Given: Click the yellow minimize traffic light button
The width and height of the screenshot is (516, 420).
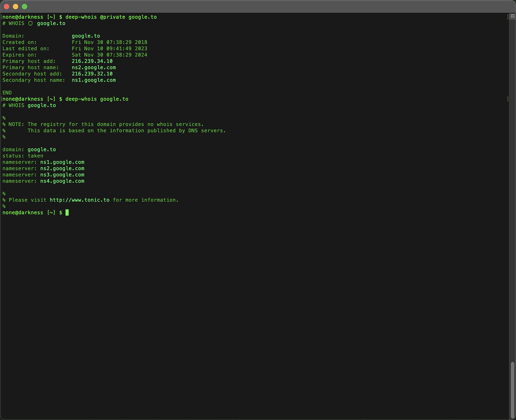Looking at the screenshot, I should 16,6.
